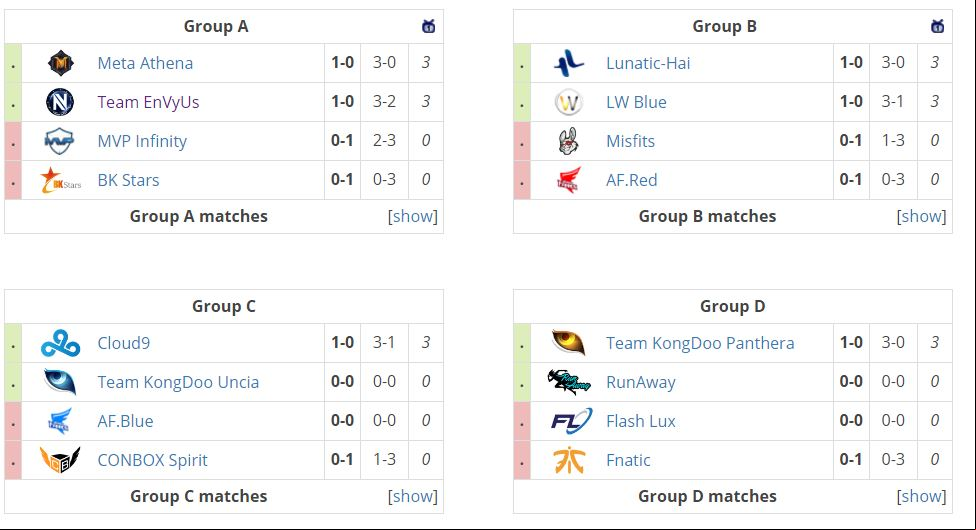
Task: Click the Team KongDoo Panthera eye logo
Action: 569,343
